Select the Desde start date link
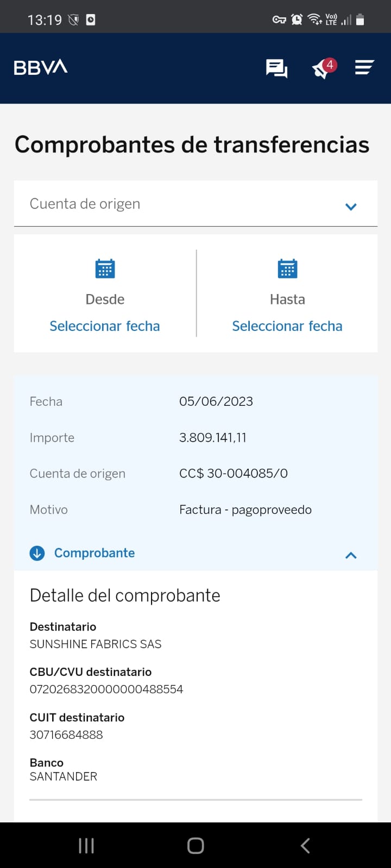The image size is (391, 868). pyautogui.click(x=105, y=326)
